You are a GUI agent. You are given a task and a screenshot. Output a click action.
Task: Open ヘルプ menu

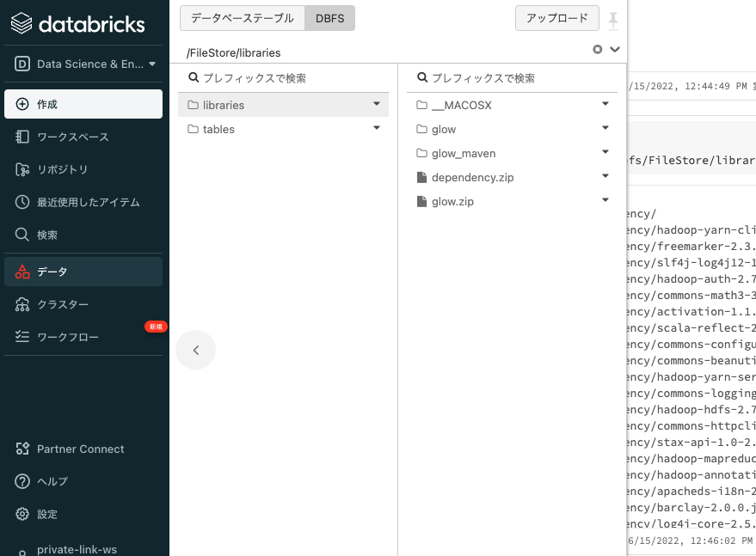click(83, 482)
